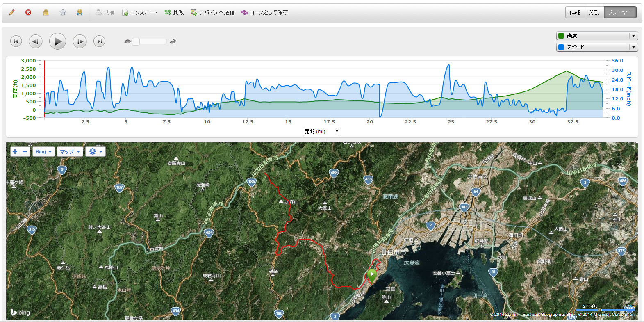
Task: Click the route 9 shield on map
Action: 62,170
